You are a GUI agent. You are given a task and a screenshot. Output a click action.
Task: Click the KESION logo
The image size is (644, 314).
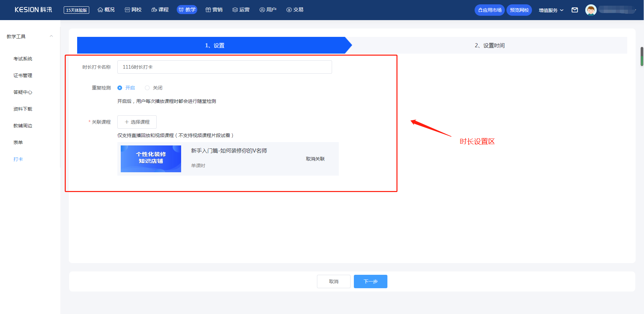point(33,10)
